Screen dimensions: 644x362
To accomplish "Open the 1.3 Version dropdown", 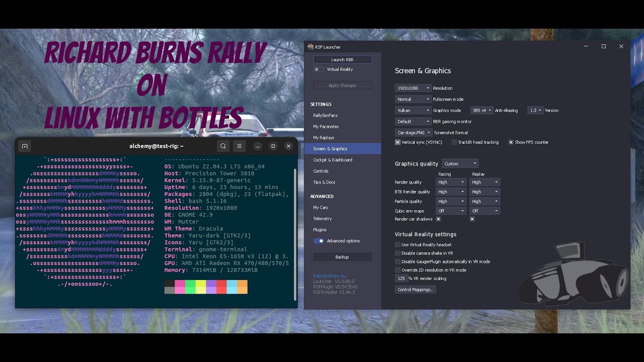I will [535, 111].
